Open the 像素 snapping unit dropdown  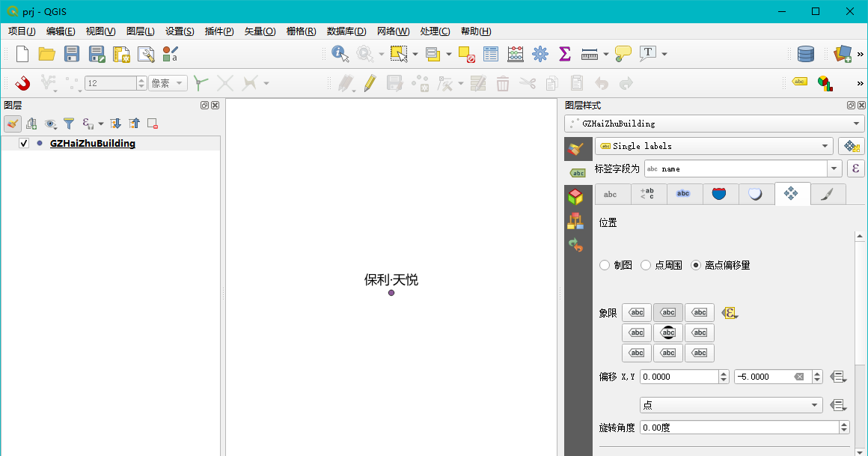(168, 83)
